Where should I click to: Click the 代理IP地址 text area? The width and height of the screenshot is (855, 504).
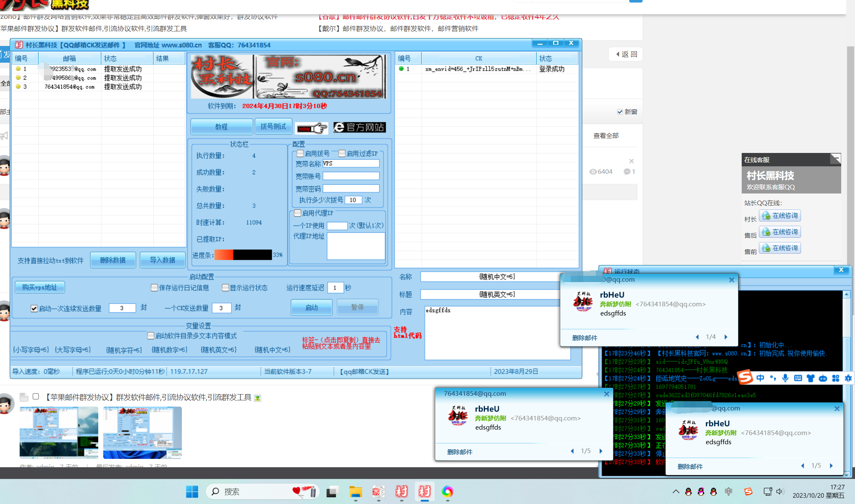point(356,246)
